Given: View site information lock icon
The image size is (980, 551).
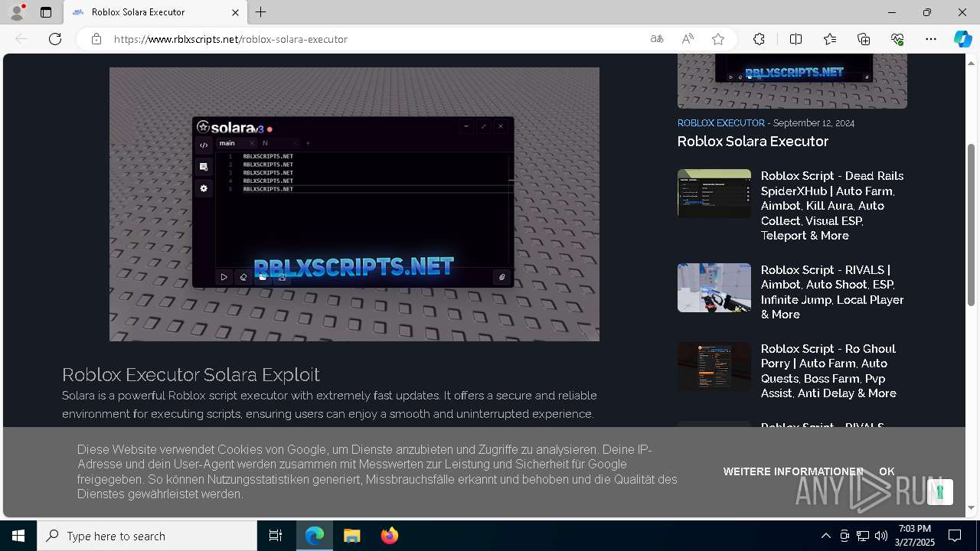Looking at the screenshot, I should click(x=96, y=39).
